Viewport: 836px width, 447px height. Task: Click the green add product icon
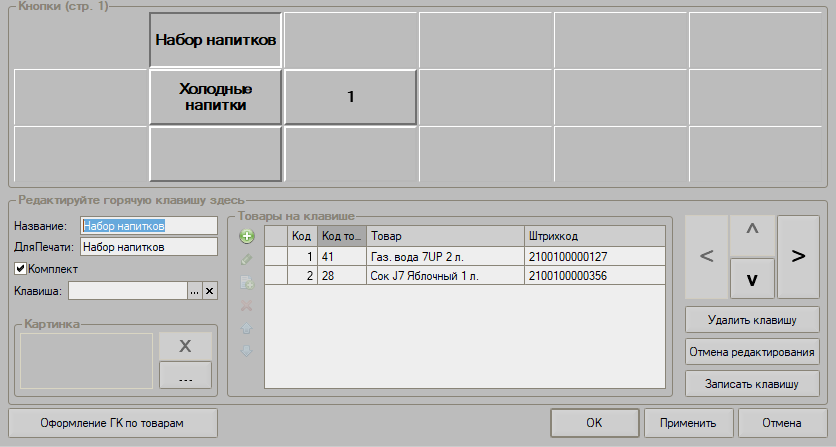coord(246,237)
